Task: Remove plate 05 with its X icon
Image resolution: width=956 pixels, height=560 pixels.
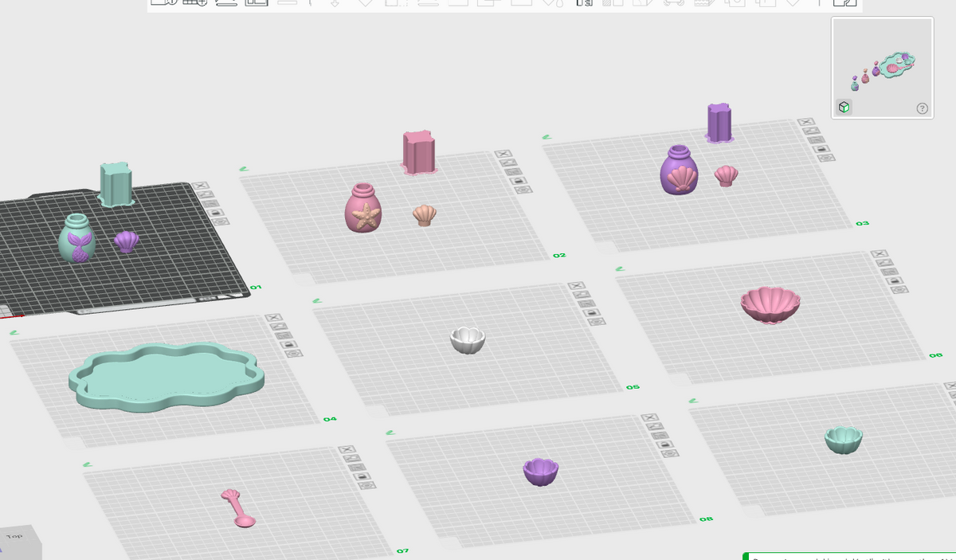Action: 577,286
